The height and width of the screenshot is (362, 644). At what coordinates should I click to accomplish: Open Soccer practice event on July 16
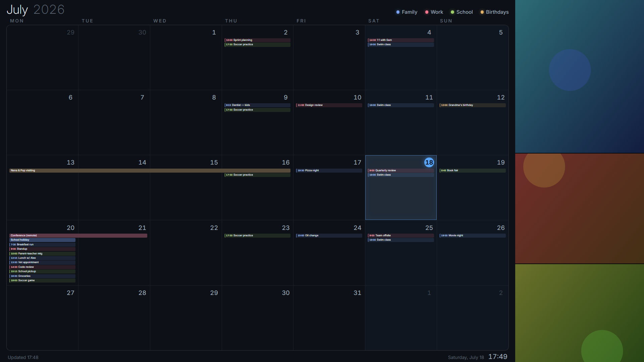[x=257, y=175]
